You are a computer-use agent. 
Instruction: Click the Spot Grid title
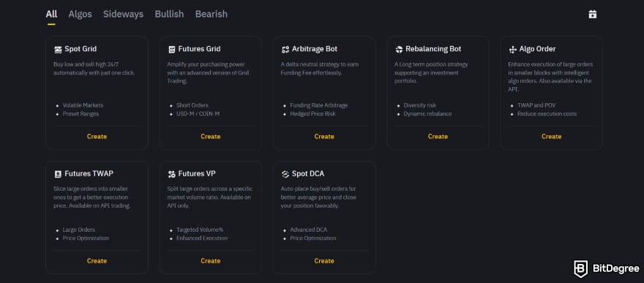(x=80, y=49)
